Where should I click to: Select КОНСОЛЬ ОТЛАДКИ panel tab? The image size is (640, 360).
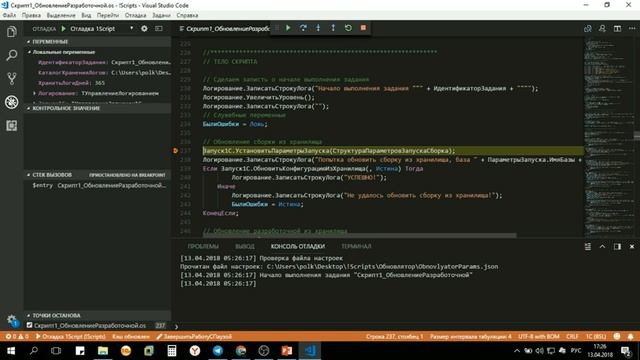pyautogui.click(x=298, y=247)
